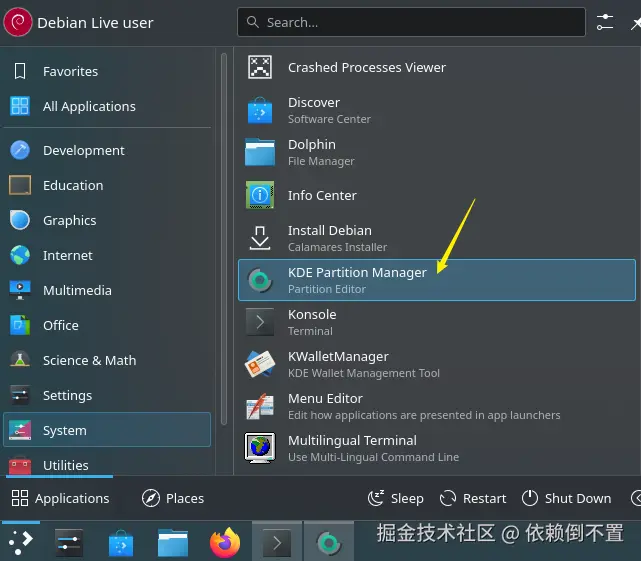This screenshot has width=641, height=561.
Task: Open System Settings from taskbar
Action: 69,543
